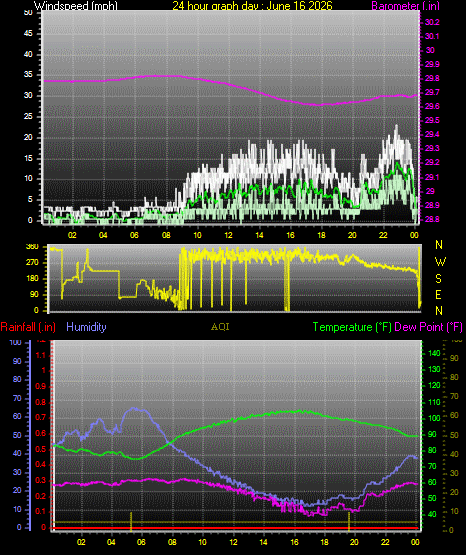The width and height of the screenshot is (466, 555).
Task: Click the 35 tick on the windspeed axis
Action: point(28,75)
